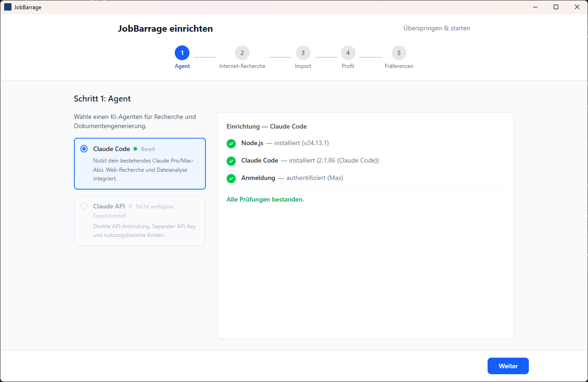
Task: Click the Einrichtung — Claude Code heading
Action: tap(266, 126)
